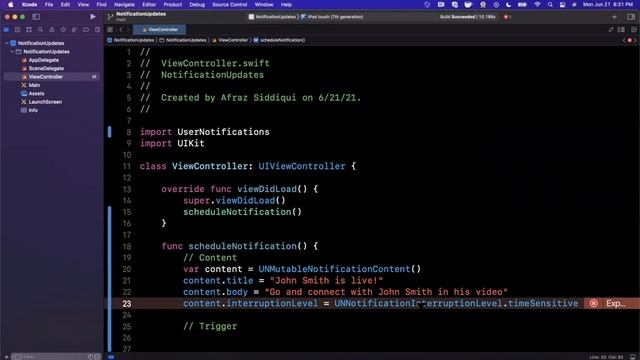The image size is (640, 360).
Task: Click the Build Succeeded status text
Action: 468,17
